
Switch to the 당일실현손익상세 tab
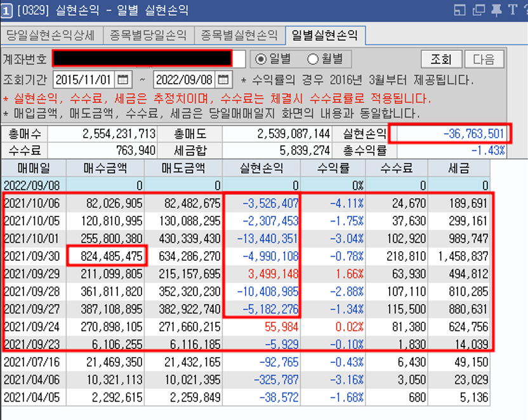(51, 35)
